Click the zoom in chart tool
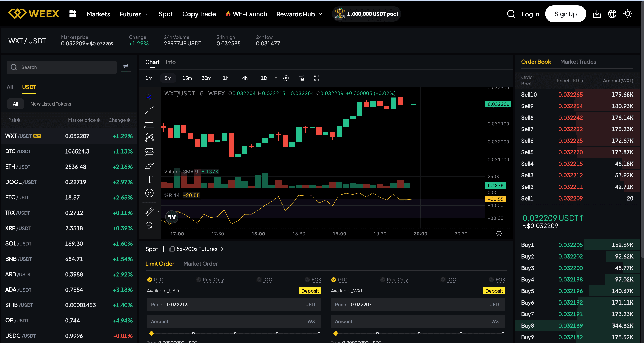 (149, 225)
